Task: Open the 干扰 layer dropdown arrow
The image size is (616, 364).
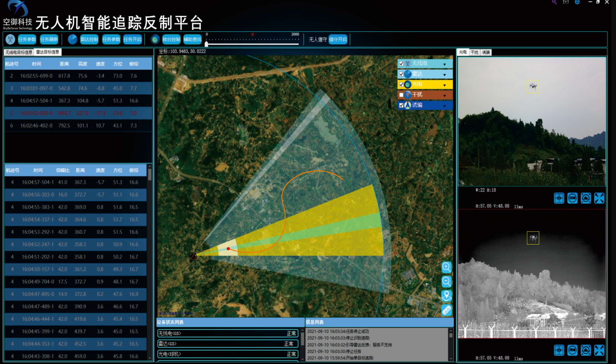Action: point(445,95)
